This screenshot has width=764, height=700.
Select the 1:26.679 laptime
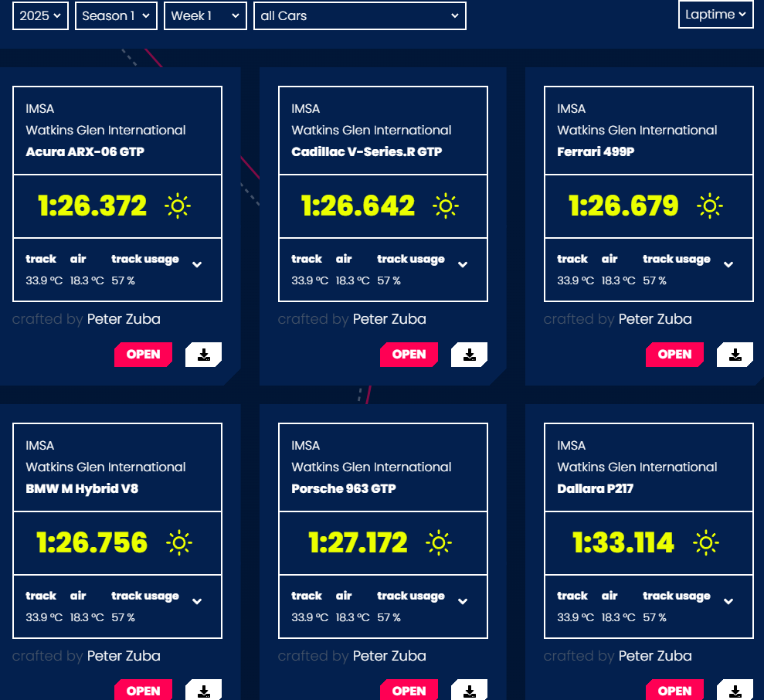pos(623,206)
